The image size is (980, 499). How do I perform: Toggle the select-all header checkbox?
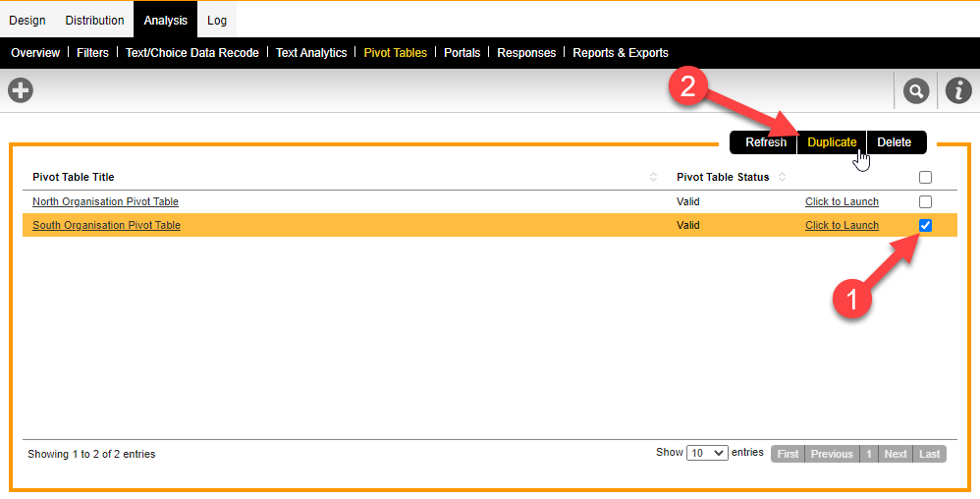coord(925,177)
